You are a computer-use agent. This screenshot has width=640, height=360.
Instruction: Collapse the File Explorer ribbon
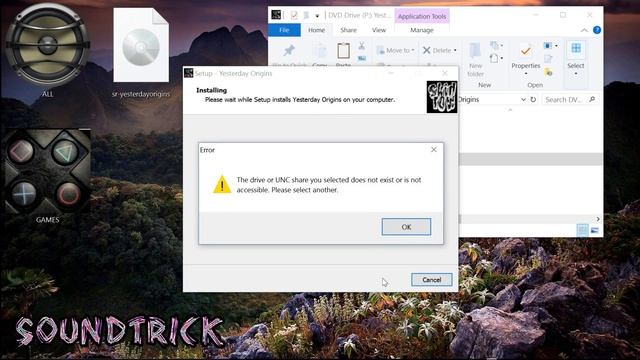pos(584,30)
